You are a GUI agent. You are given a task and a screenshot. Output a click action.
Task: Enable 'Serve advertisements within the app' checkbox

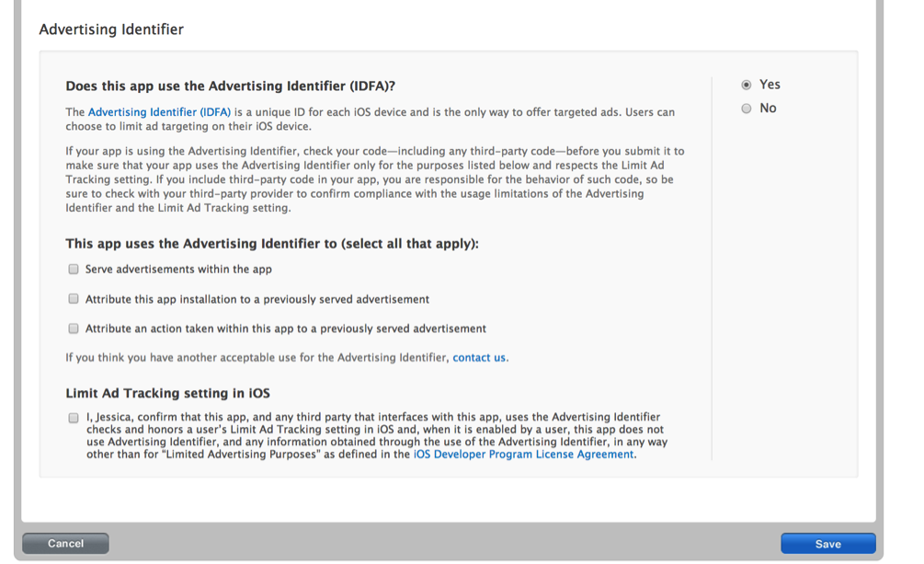tap(74, 270)
